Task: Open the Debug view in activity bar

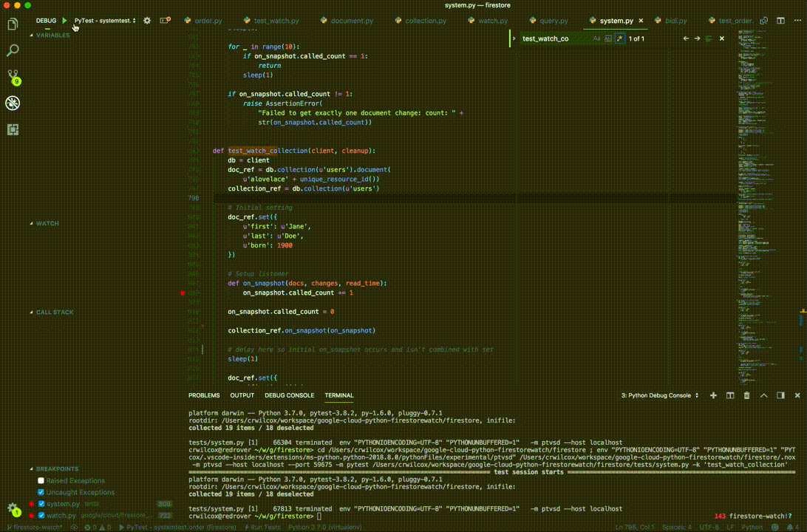Action: click(x=13, y=103)
